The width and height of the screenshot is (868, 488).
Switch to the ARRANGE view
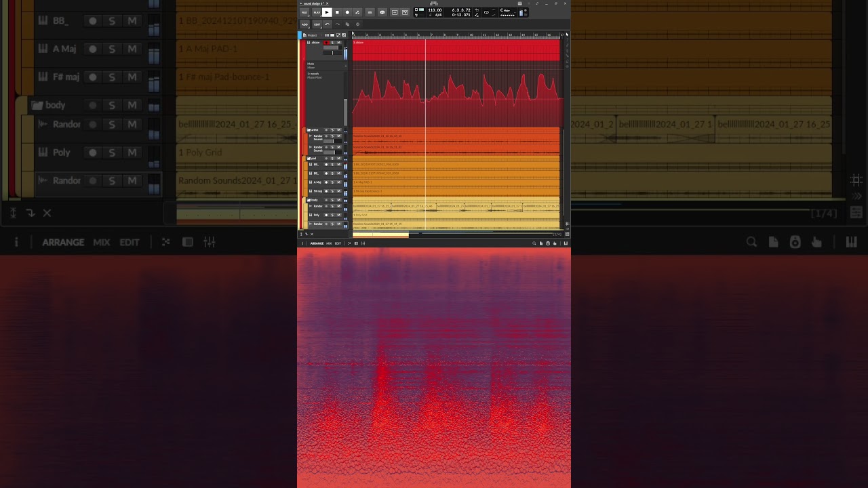click(x=317, y=243)
